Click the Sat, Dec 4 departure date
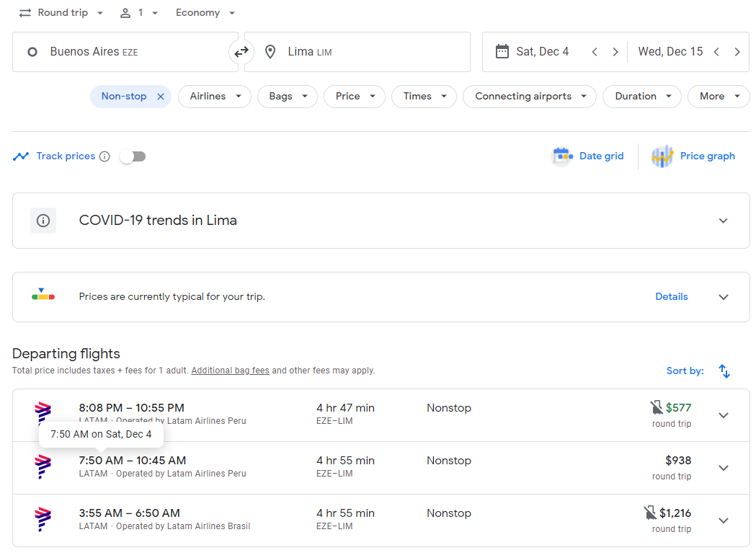Viewport: 756px width, 558px height. 543,52
